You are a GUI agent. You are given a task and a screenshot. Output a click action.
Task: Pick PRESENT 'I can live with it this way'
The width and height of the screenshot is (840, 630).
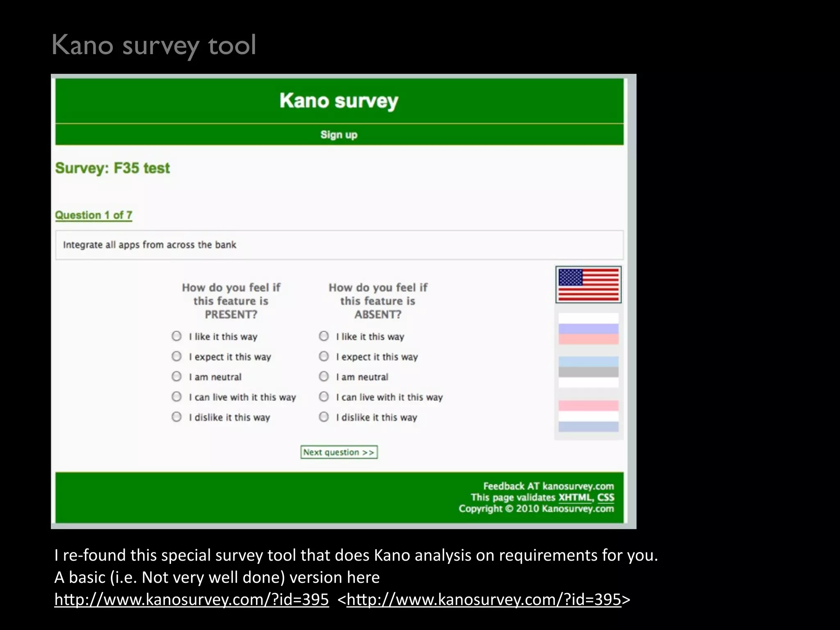pos(176,397)
